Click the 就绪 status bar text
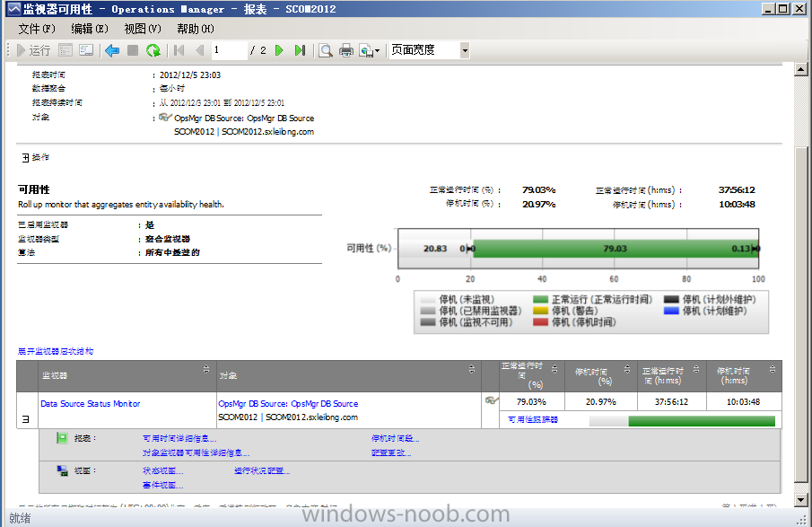812x527 pixels. coord(20,518)
